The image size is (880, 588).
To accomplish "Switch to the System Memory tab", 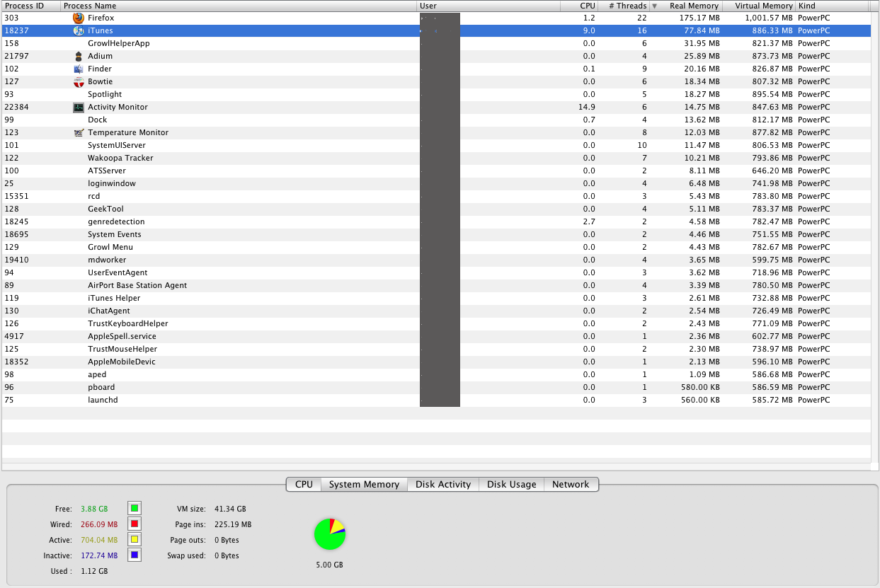I will [364, 485].
